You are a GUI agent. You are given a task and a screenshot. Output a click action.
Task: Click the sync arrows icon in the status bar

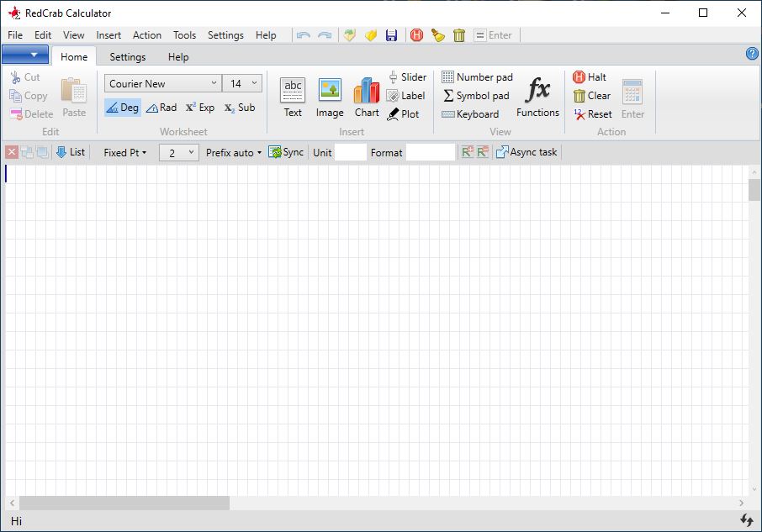[x=747, y=520]
